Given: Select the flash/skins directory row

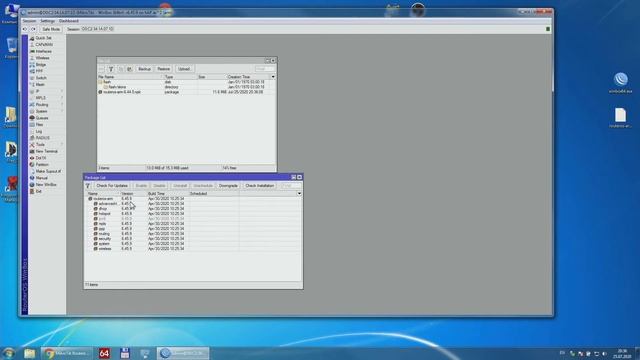Looking at the screenshot, I should [187, 87].
